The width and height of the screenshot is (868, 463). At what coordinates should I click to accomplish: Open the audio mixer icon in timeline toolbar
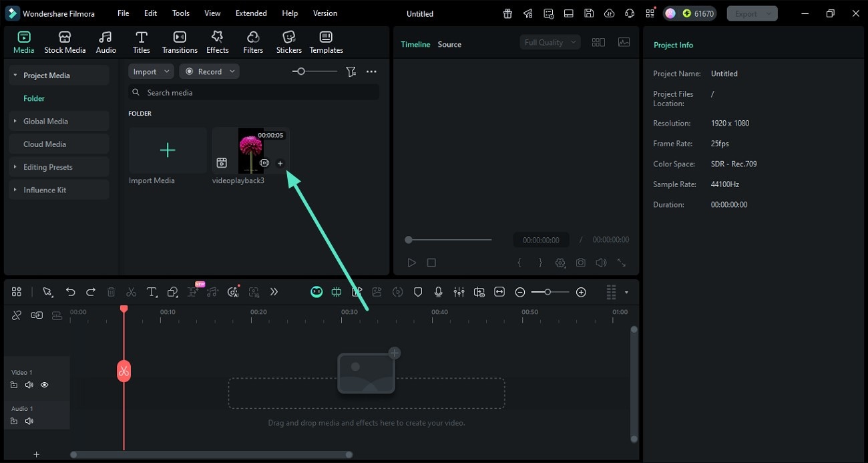tap(459, 292)
